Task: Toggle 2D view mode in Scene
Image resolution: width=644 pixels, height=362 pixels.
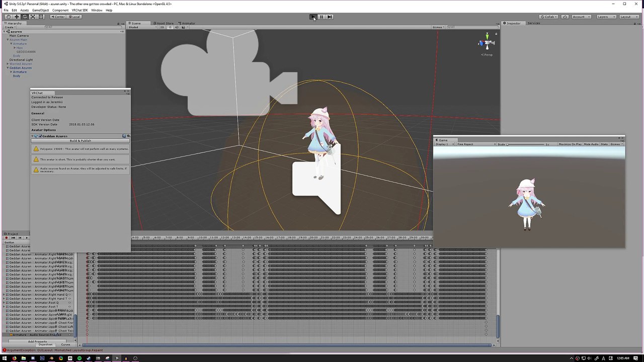Action: [x=163, y=27]
